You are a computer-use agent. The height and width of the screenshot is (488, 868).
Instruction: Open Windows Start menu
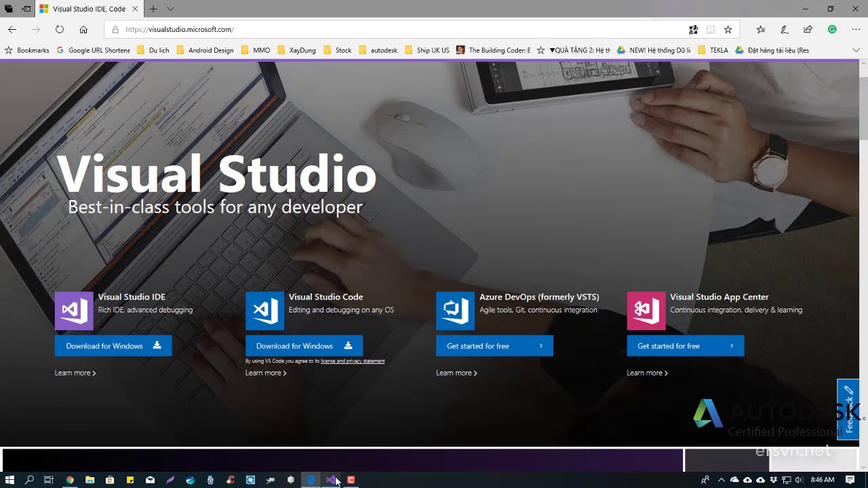(9, 480)
